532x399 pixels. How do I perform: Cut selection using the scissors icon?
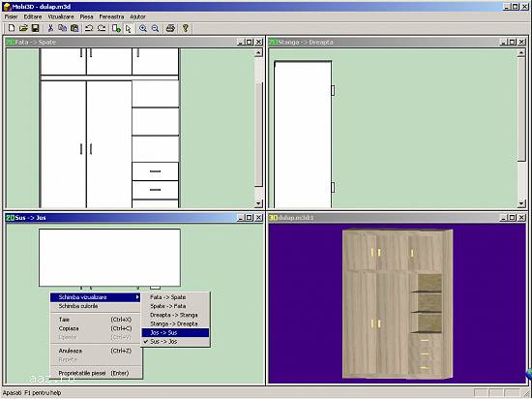coord(50,28)
